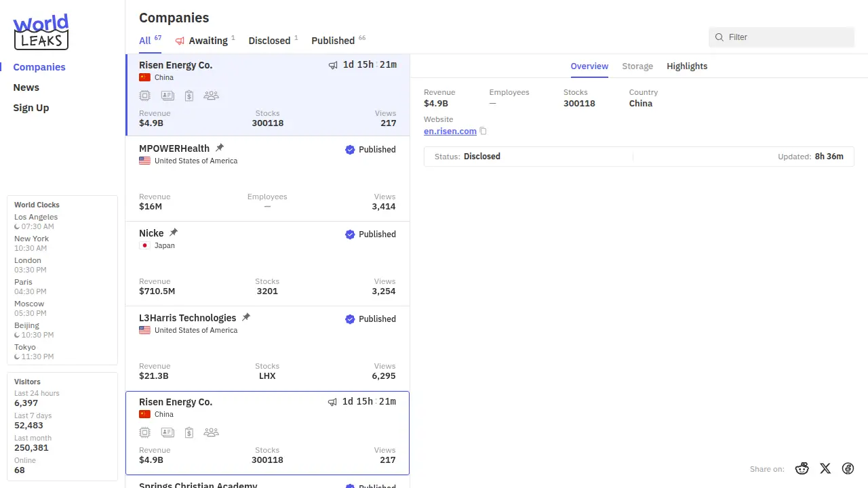Open the Sign Up page
This screenshot has width=868, height=488.
point(31,108)
